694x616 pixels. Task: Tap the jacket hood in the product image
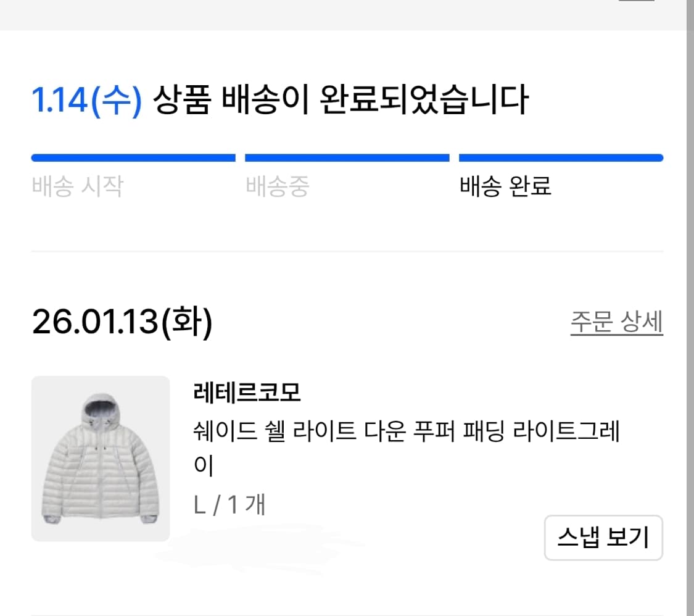tap(101, 407)
